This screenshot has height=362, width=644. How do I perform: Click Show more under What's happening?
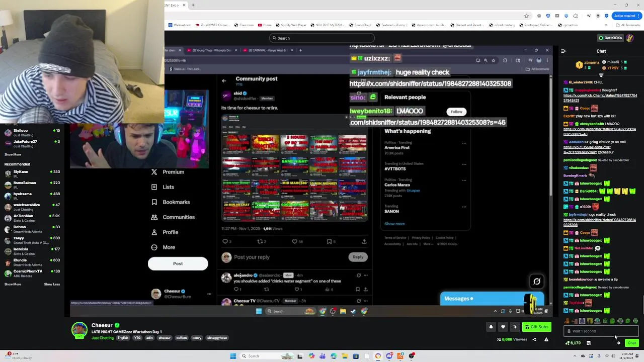tap(394, 224)
